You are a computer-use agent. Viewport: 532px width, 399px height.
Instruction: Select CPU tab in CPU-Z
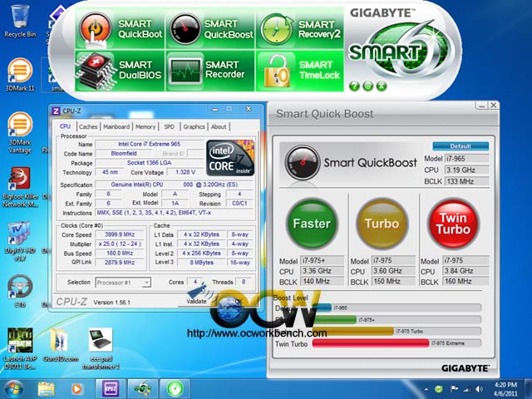coord(65,126)
